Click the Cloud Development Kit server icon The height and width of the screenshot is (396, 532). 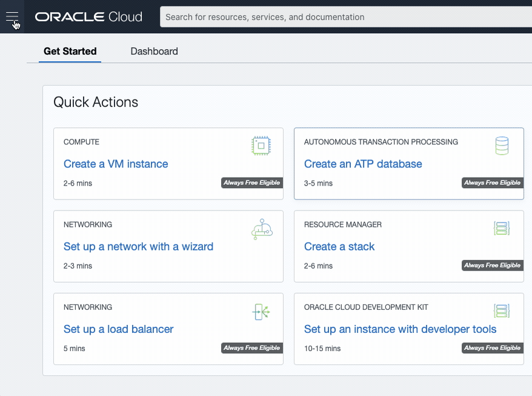tap(502, 310)
